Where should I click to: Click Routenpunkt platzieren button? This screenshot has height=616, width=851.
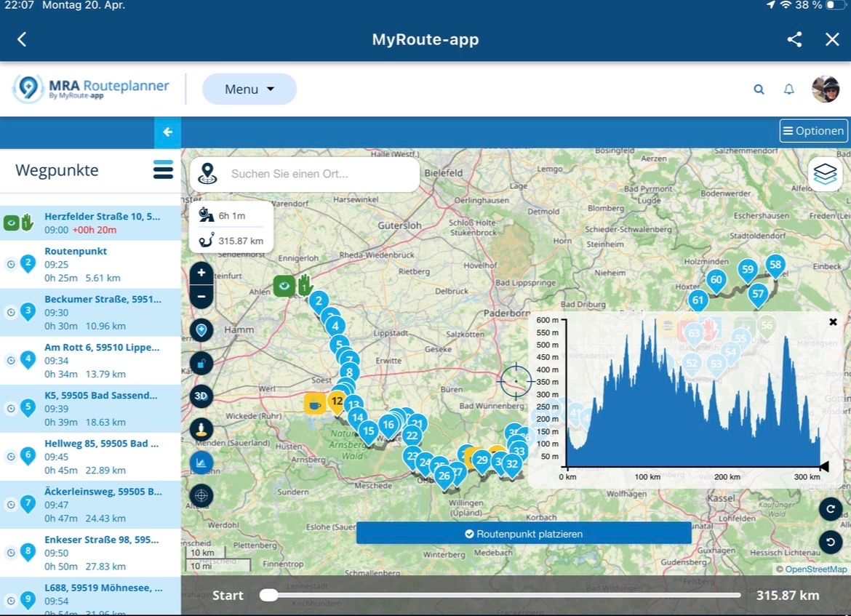pyautogui.click(x=524, y=533)
